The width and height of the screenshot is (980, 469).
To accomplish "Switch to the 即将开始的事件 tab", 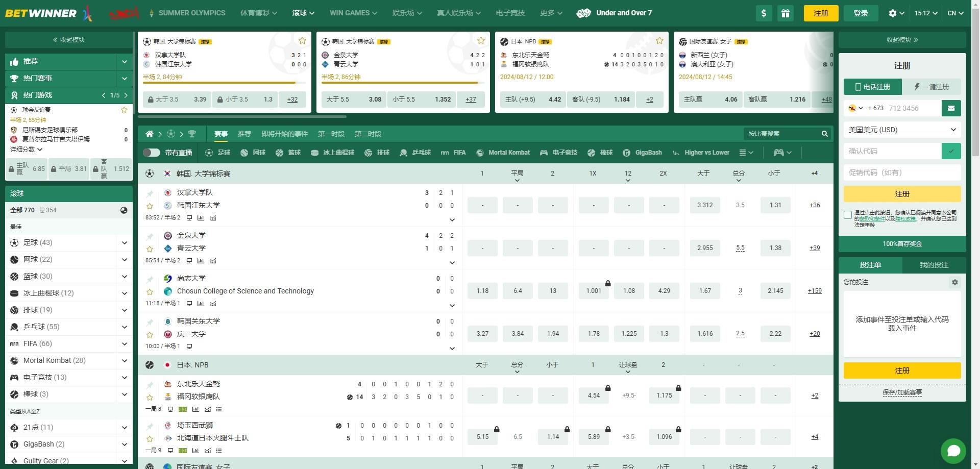I will 284,134.
